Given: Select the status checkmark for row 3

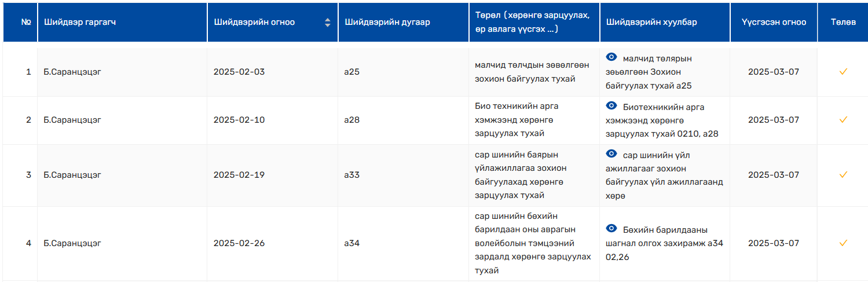Looking at the screenshot, I should [x=843, y=175].
